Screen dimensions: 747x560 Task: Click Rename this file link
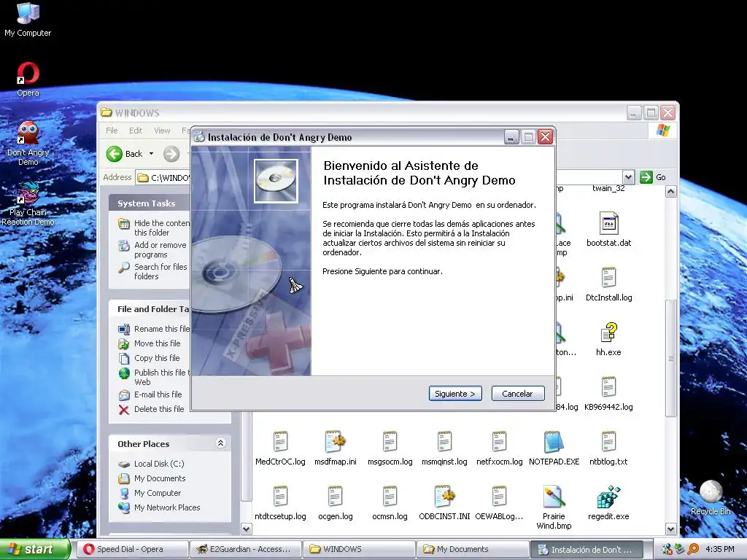[154, 329]
